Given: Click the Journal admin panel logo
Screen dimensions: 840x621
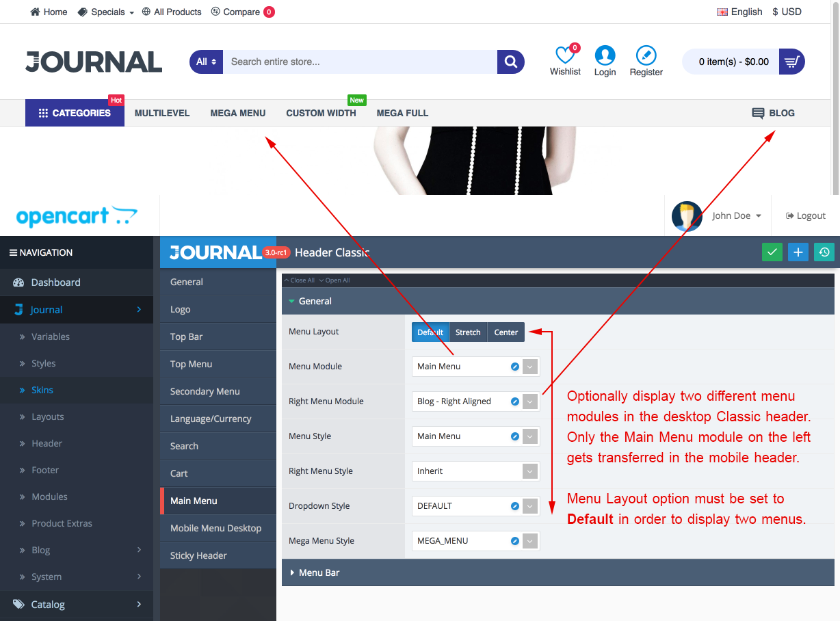Looking at the screenshot, I should coord(215,252).
